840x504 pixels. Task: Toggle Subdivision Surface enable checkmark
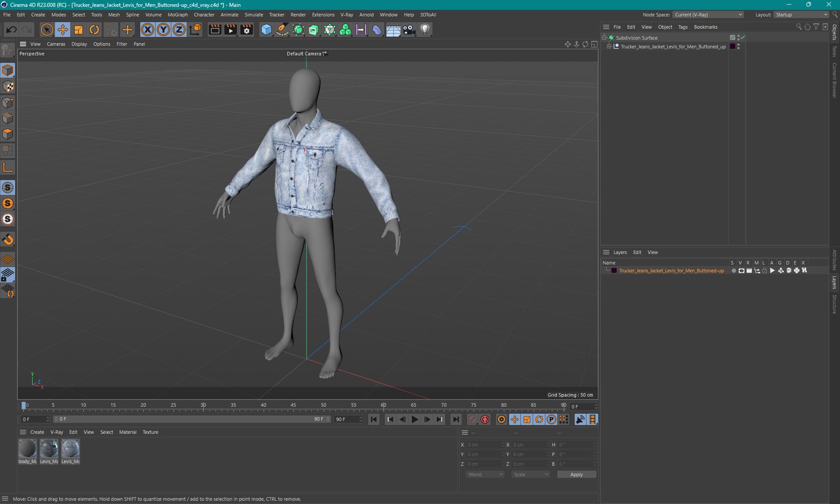click(x=742, y=37)
